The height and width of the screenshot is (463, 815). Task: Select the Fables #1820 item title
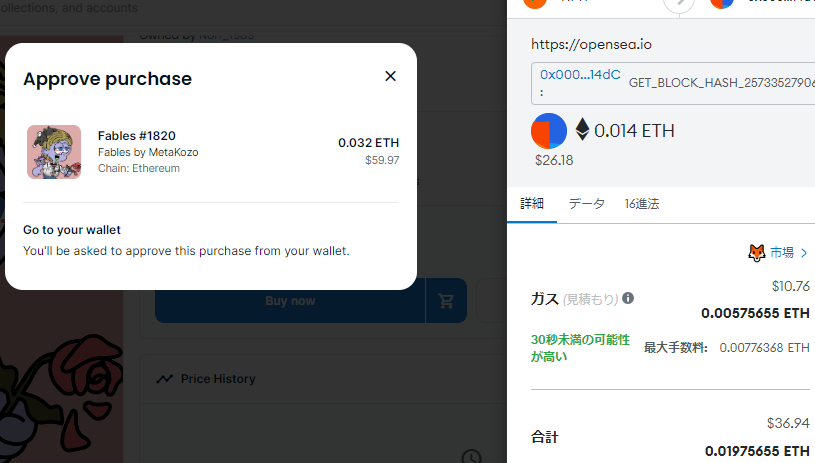(137, 136)
